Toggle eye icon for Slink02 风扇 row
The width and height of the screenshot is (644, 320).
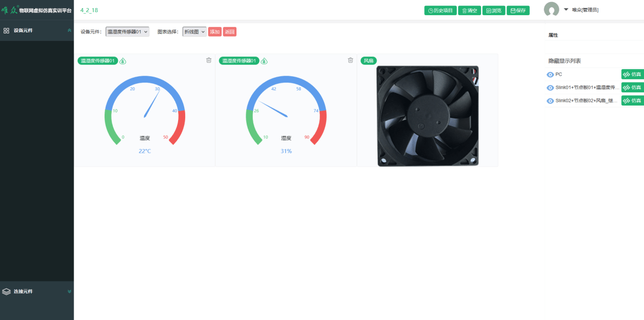point(550,101)
